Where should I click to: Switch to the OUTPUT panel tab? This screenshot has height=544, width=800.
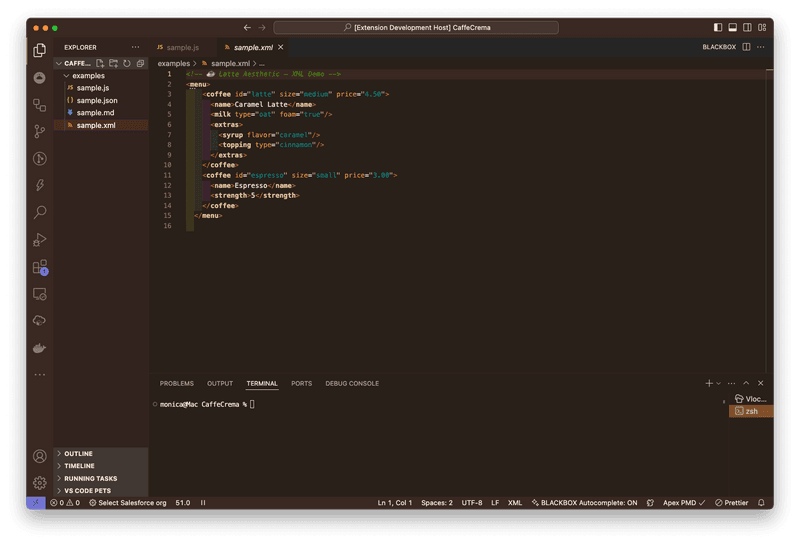220,383
